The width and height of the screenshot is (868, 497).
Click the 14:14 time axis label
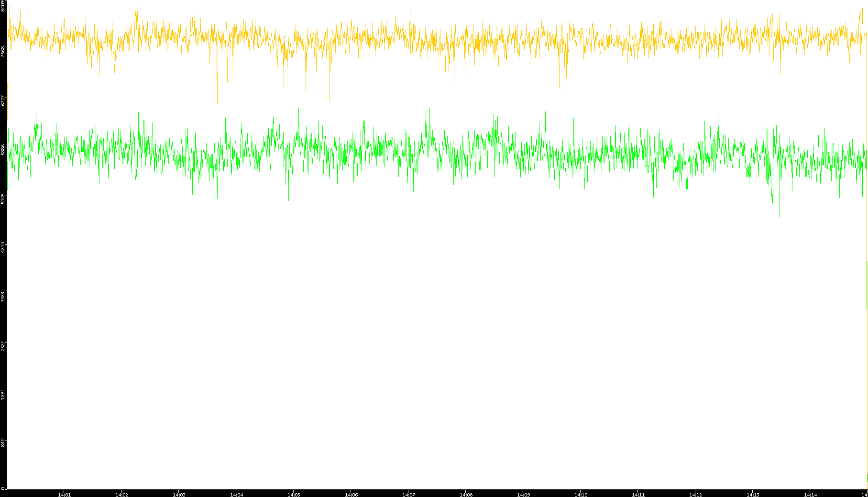[x=810, y=495]
